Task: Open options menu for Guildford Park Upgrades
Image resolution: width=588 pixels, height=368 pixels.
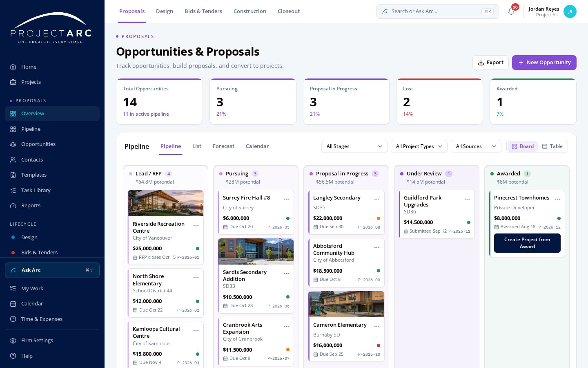Action: (467, 199)
